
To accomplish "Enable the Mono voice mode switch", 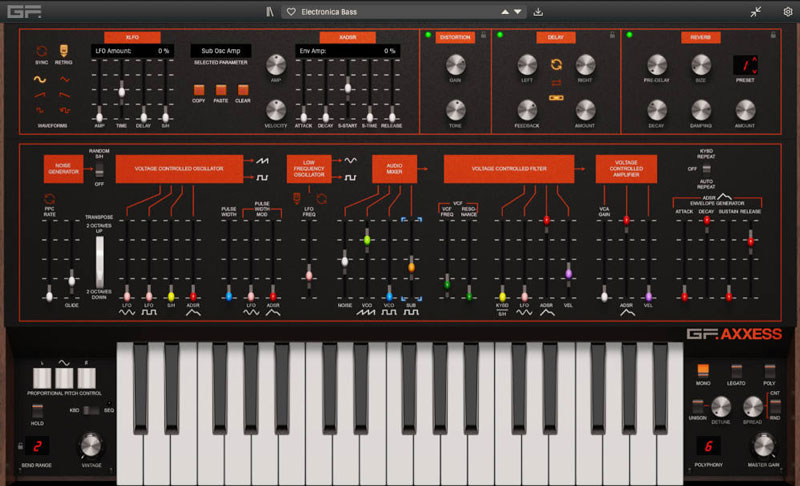I will coord(703,370).
